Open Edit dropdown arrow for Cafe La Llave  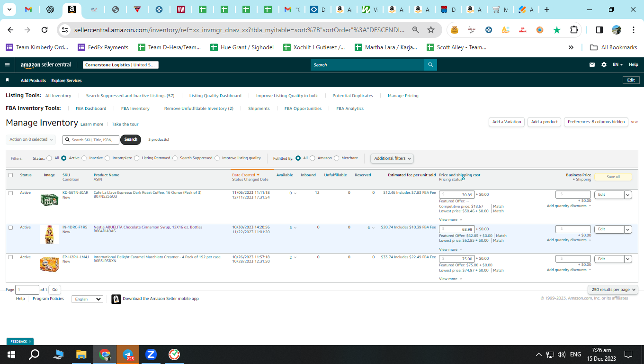(628, 195)
